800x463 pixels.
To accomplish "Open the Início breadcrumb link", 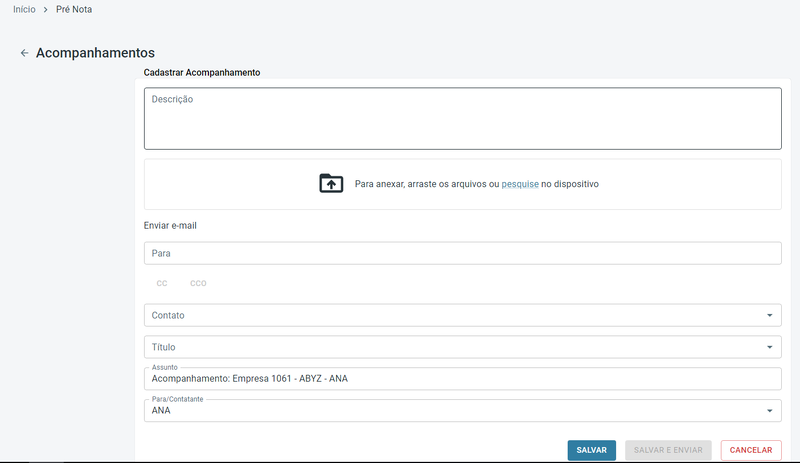I will tap(24, 9).
